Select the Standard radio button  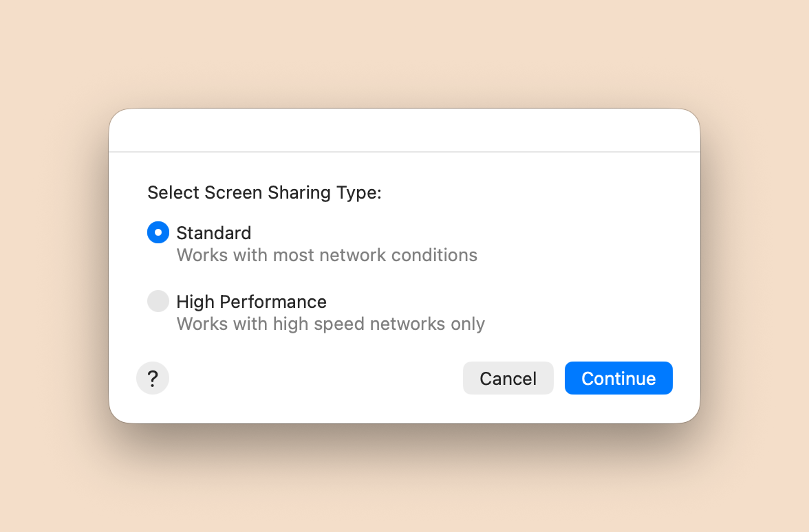point(158,232)
